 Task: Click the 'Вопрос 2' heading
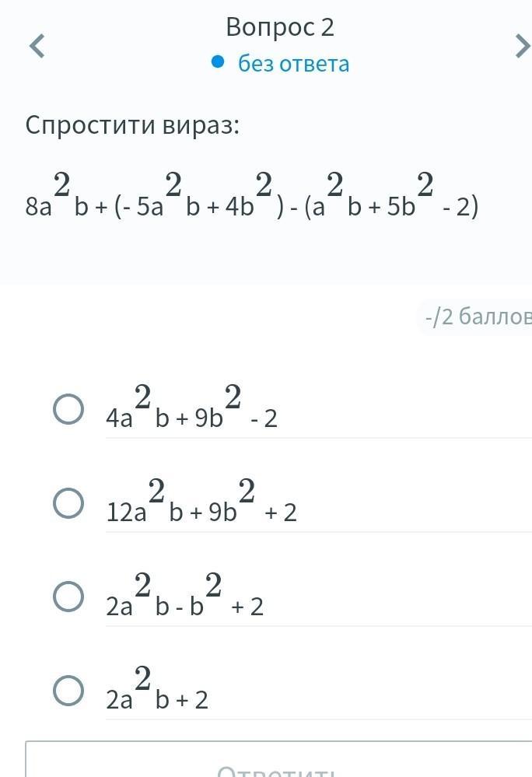(280, 27)
